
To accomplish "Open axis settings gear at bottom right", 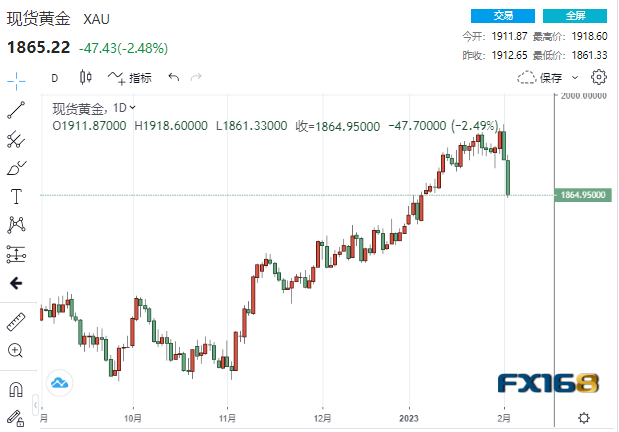I will [x=584, y=418].
